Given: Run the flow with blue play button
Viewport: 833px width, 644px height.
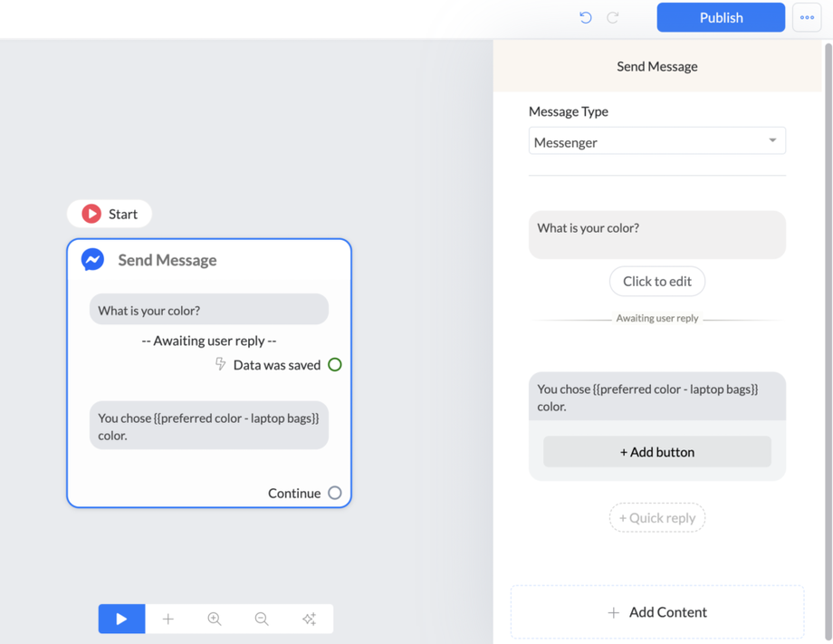Looking at the screenshot, I should pyautogui.click(x=121, y=619).
